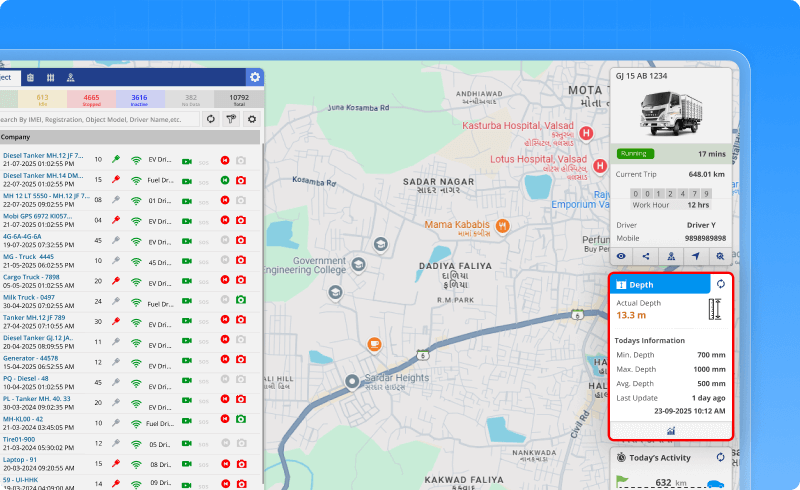Switch to the geofence columns tab
This screenshot has height=490, width=800.
point(50,77)
